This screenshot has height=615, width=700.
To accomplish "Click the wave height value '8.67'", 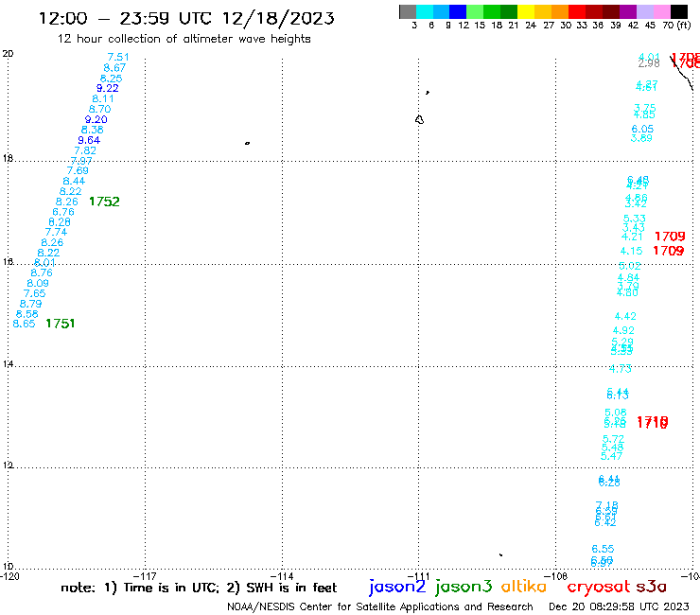I will tap(114, 68).
